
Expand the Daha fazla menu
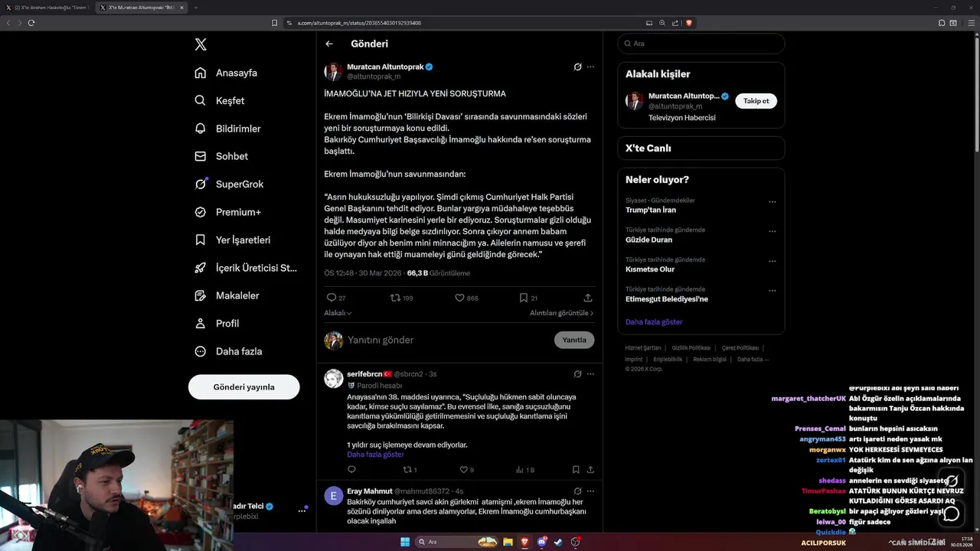(x=228, y=351)
